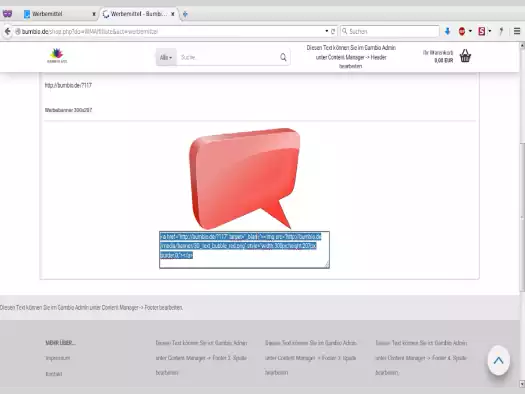Open the Ihr Warenkorb shopping cart text
525x394 pixels.
pos(438,56)
